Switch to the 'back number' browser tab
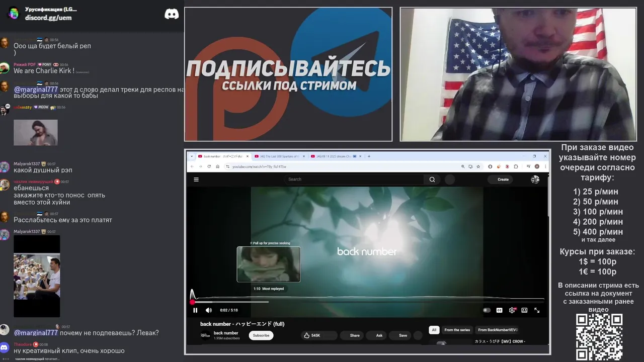The width and height of the screenshot is (644, 362). pos(223,156)
